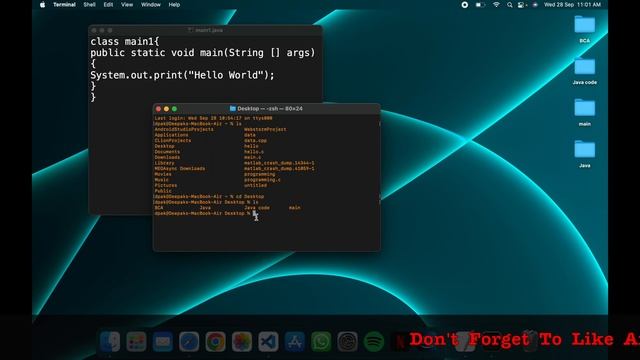This screenshot has height=360, width=640.
Task: Click the folder proxy icon in terminal title
Action: click(233, 109)
